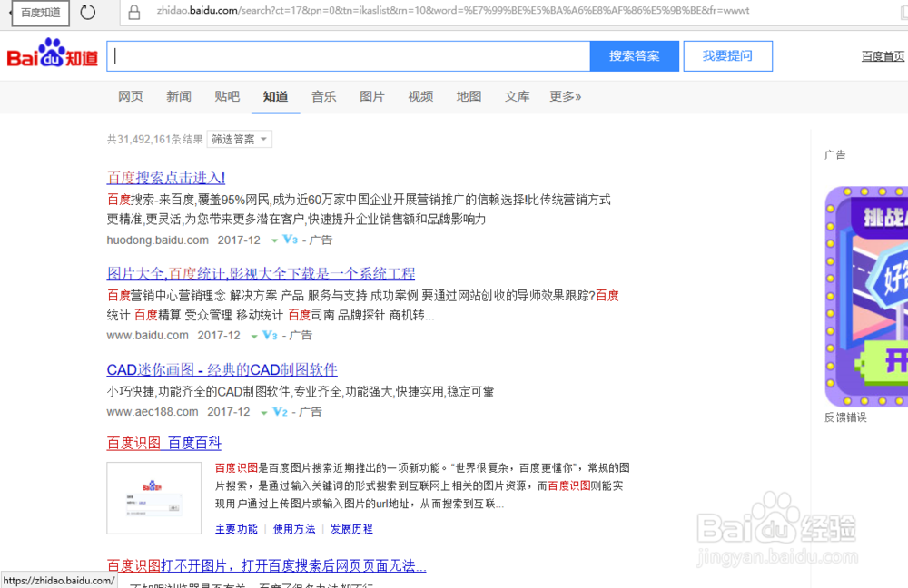Switch to the 文库 search tab

tap(518, 97)
